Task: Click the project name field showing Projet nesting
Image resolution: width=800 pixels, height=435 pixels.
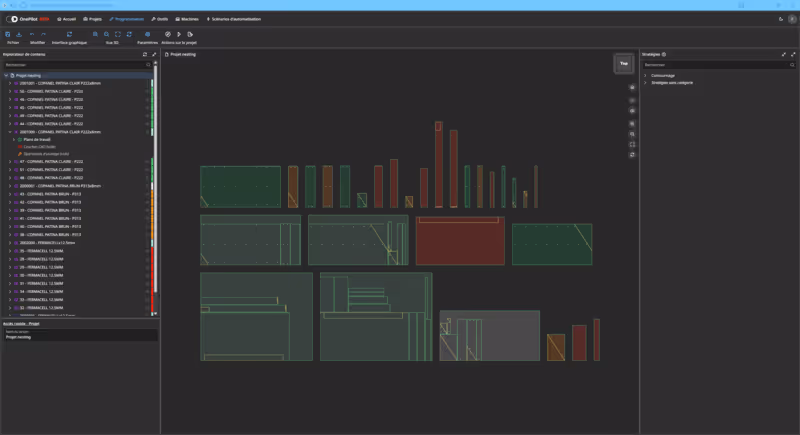Action: point(80,337)
